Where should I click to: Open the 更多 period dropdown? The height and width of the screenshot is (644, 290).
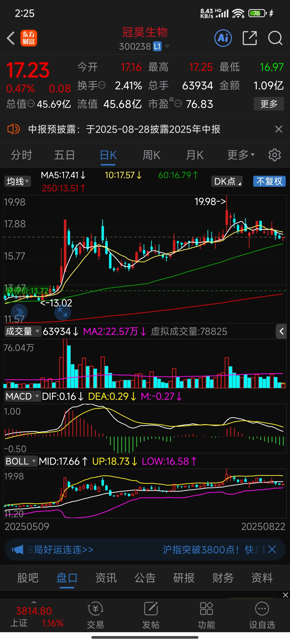241,155
